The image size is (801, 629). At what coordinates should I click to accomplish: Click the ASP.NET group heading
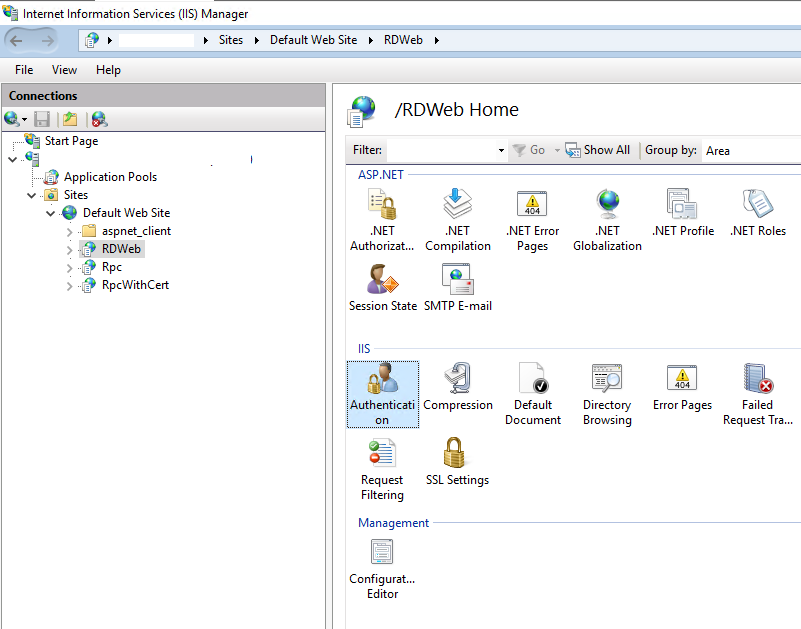[x=381, y=175]
